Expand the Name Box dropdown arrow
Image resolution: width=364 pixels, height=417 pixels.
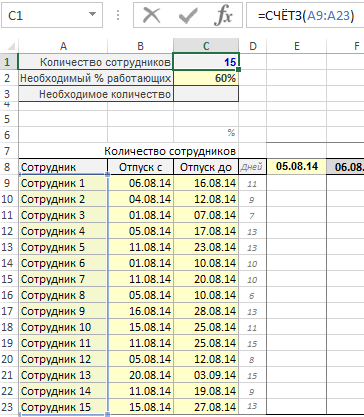(92, 14)
